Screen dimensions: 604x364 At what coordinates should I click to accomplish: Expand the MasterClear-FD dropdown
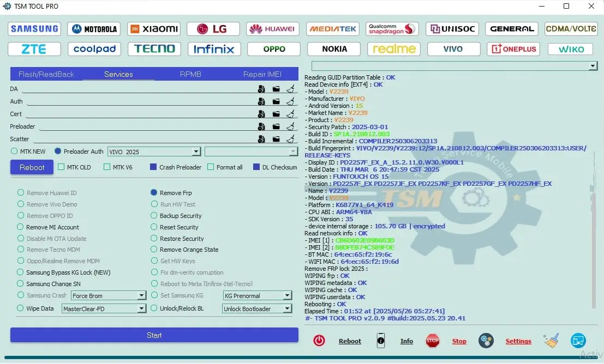click(x=104, y=308)
